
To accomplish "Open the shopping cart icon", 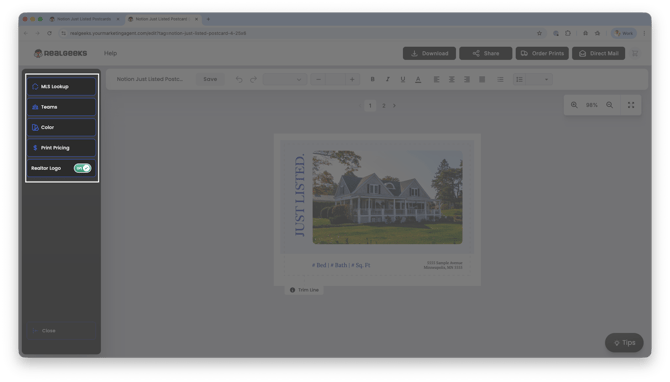I will coord(635,53).
